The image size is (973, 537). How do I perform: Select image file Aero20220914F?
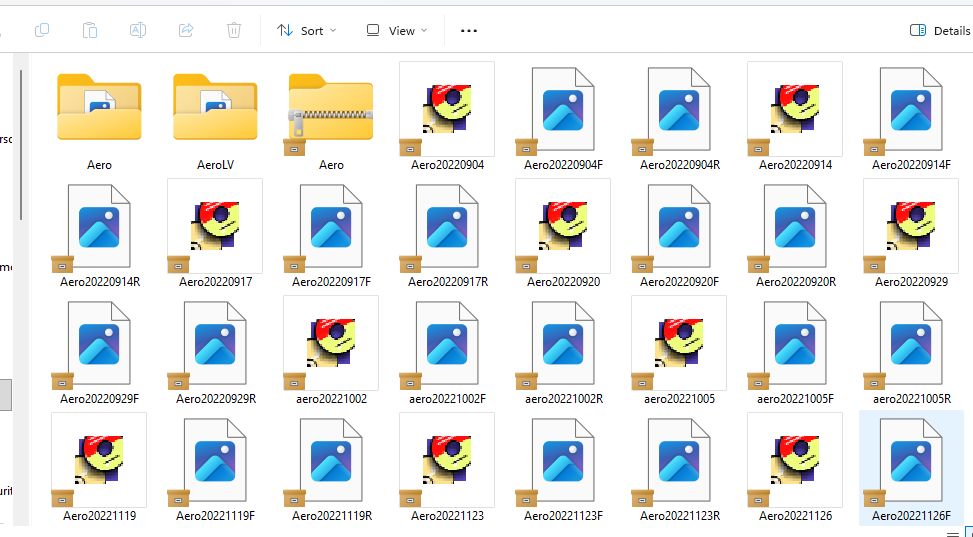pos(911,118)
